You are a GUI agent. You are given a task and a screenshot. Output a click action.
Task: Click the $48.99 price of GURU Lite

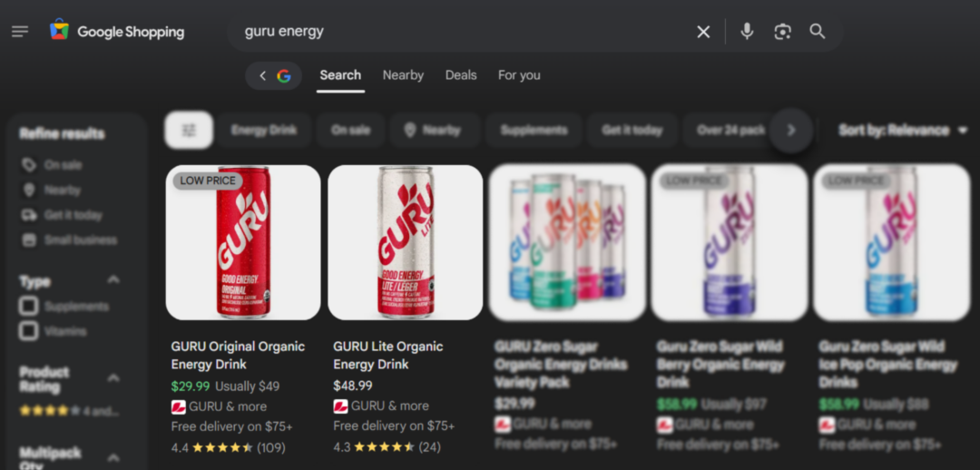coord(352,387)
